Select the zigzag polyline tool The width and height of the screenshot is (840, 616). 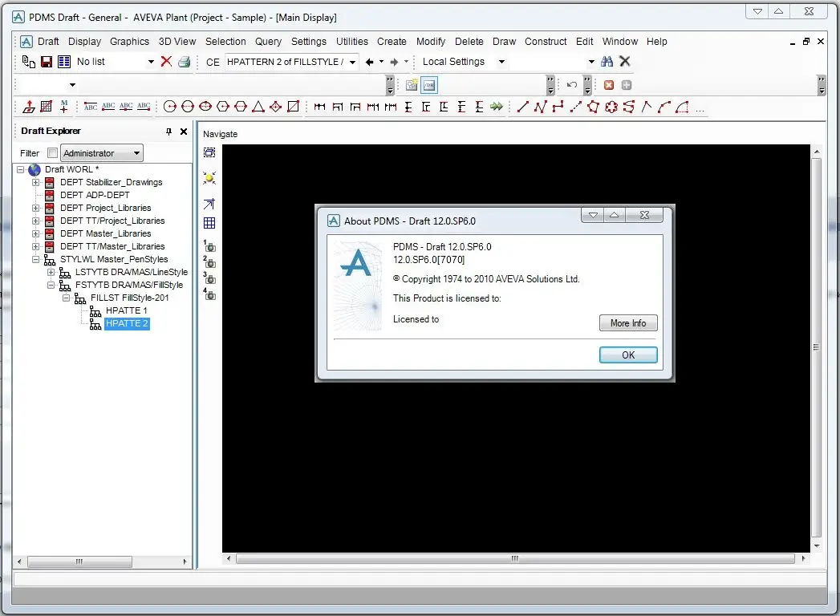click(x=540, y=107)
